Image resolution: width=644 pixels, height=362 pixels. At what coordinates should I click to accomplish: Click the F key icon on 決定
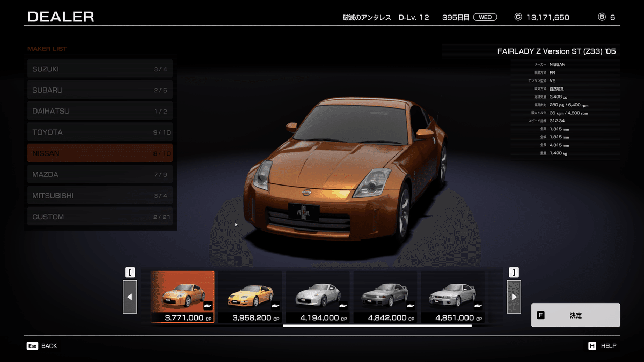(540, 315)
